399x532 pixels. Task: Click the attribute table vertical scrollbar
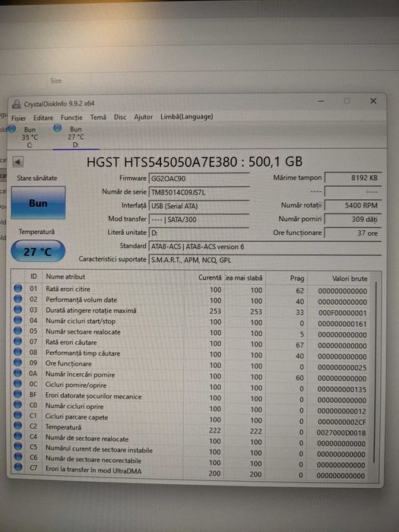coord(374,373)
